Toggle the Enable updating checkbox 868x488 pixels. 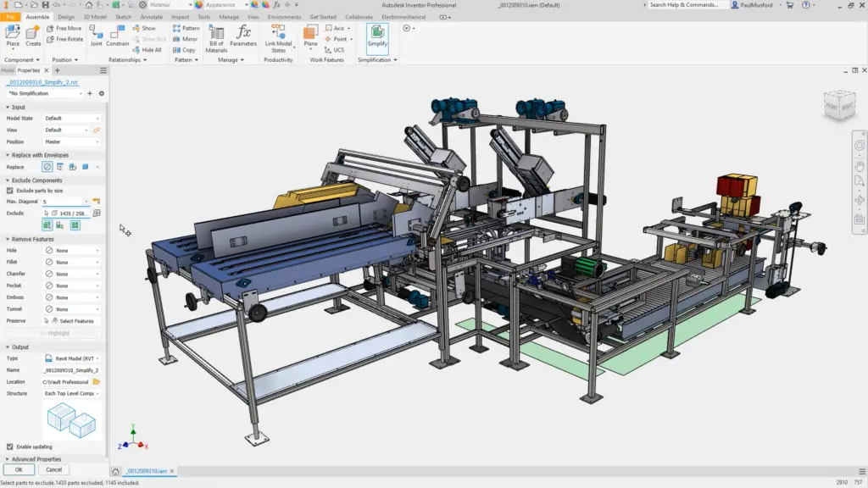(x=8, y=446)
